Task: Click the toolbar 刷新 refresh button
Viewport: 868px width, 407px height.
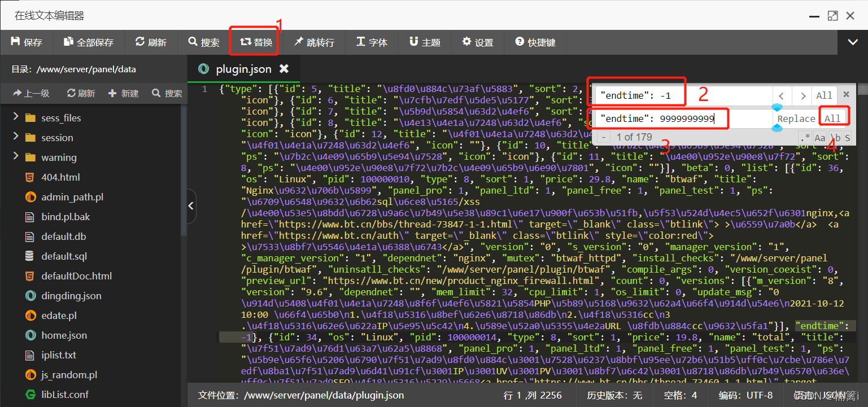Action: (151, 42)
